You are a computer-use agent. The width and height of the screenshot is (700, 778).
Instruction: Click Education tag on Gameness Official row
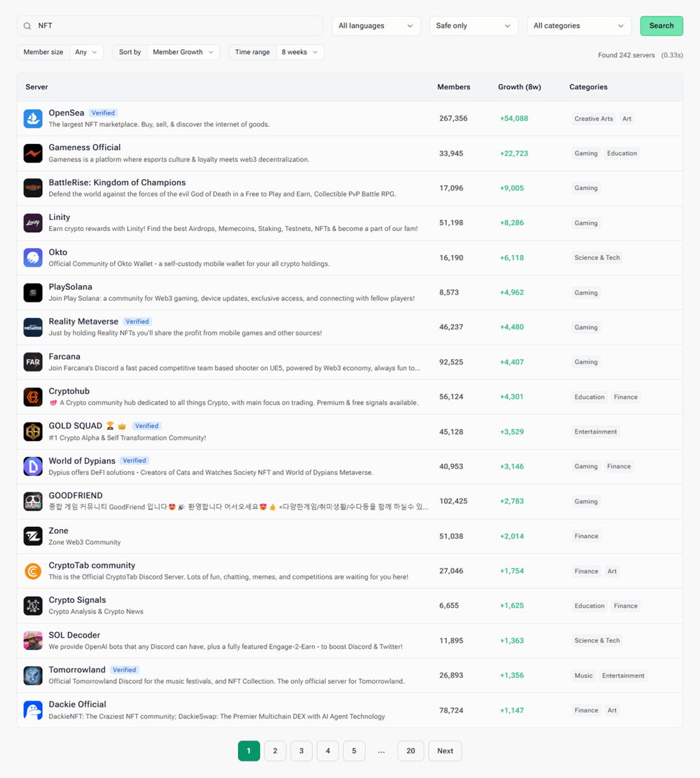pos(622,154)
